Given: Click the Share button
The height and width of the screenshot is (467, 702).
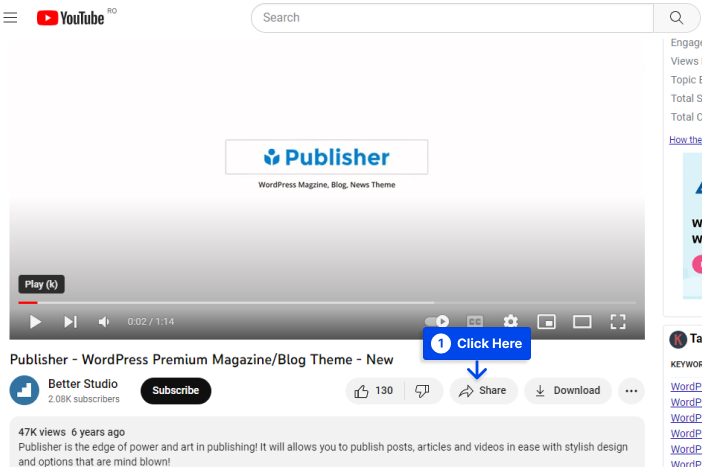Looking at the screenshot, I should 484,390.
